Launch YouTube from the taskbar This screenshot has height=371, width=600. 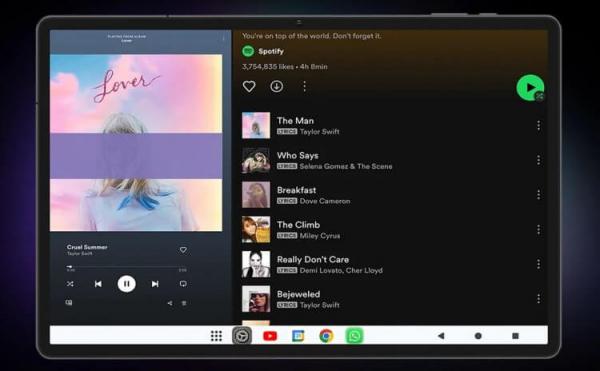[x=270, y=336]
